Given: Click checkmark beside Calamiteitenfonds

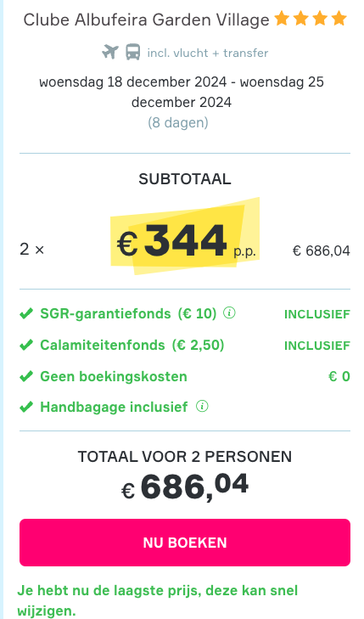Looking at the screenshot, I should pyautogui.click(x=26, y=345).
